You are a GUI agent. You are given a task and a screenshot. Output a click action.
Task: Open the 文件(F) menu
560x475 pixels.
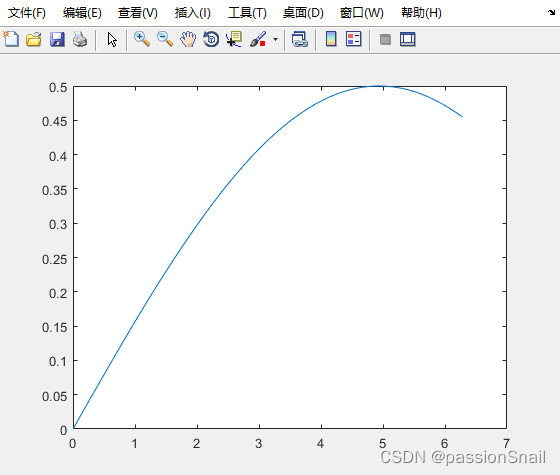pyautogui.click(x=27, y=13)
